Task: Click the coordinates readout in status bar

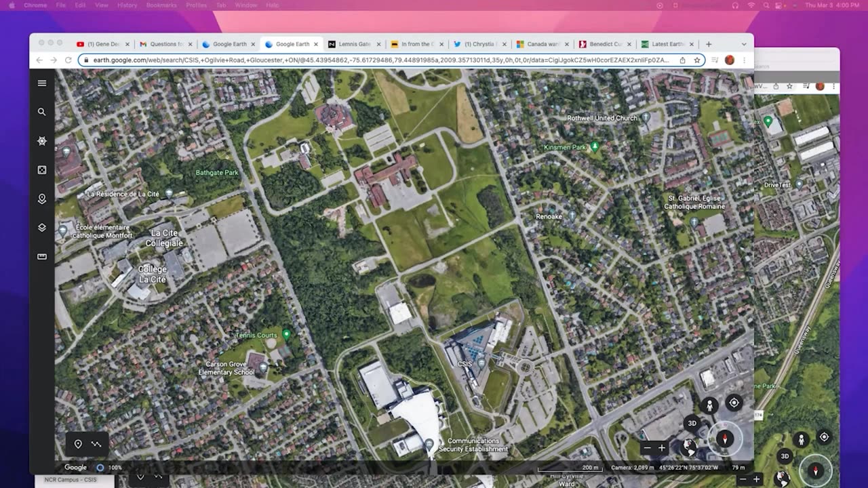Action: (689, 468)
